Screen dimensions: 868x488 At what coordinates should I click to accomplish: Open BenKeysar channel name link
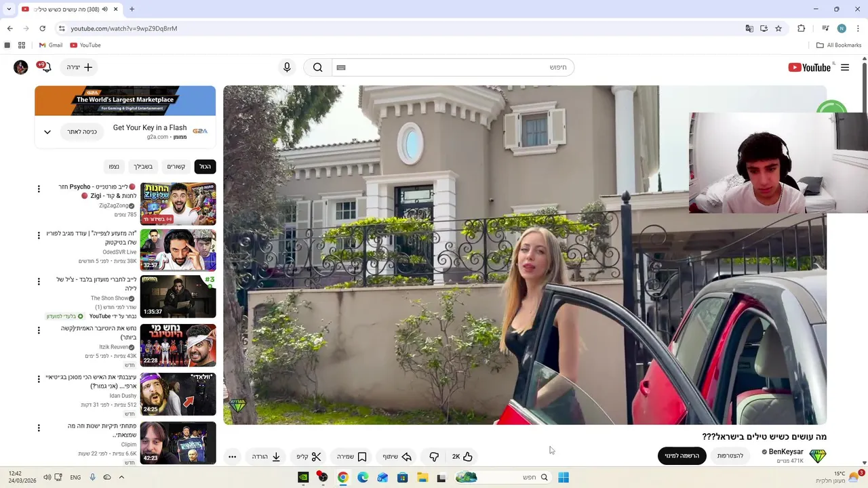(786, 452)
